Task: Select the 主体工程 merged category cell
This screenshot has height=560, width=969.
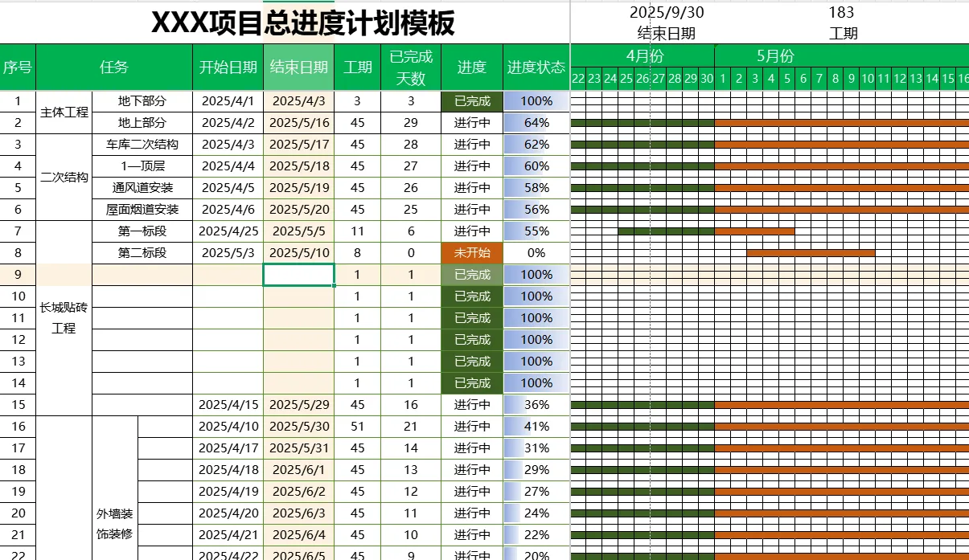Action: (x=64, y=112)
